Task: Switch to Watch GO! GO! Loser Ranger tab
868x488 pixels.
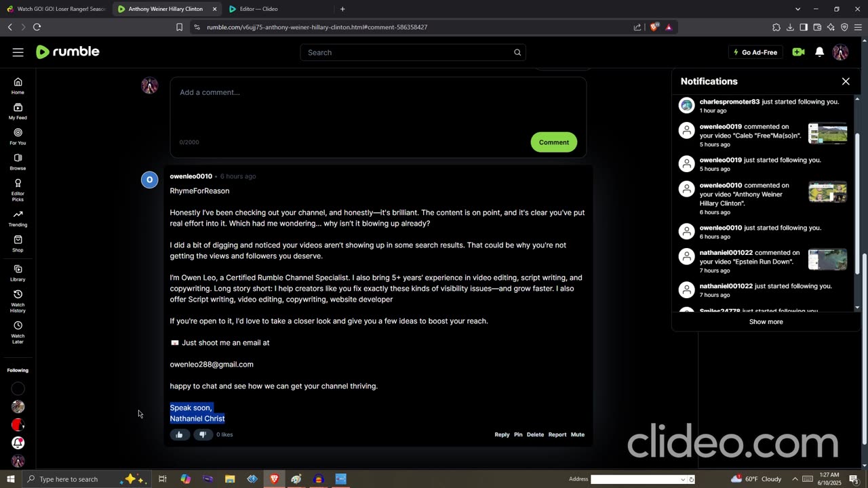Action: 56,9
